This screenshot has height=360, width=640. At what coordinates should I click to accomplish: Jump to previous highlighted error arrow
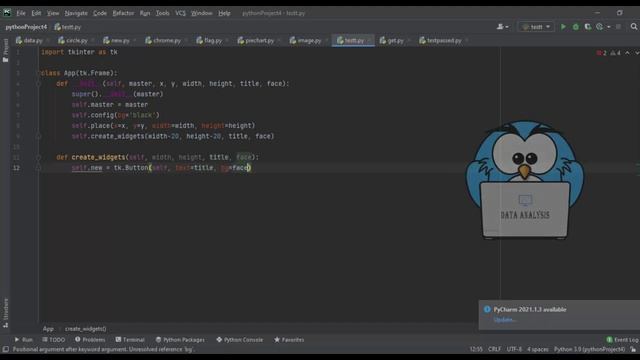627,53
